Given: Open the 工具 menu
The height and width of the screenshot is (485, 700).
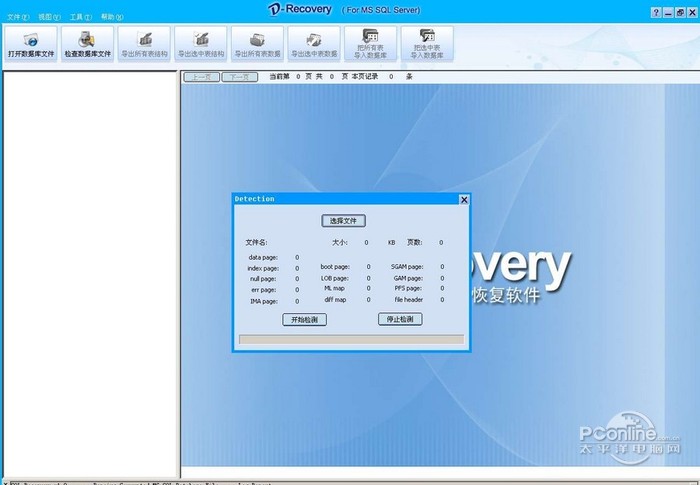Looking at the screenshot, I should 80,17.
